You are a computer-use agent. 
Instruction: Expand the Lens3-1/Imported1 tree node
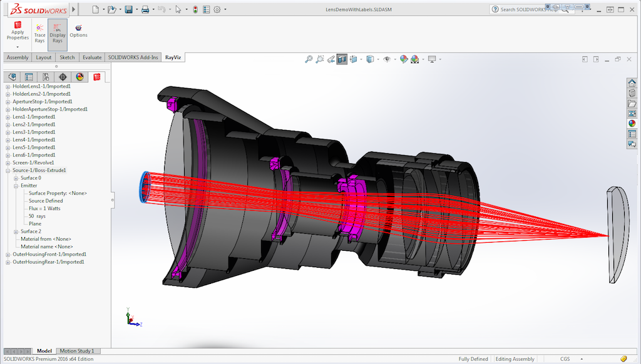click(x=8, y=133)
